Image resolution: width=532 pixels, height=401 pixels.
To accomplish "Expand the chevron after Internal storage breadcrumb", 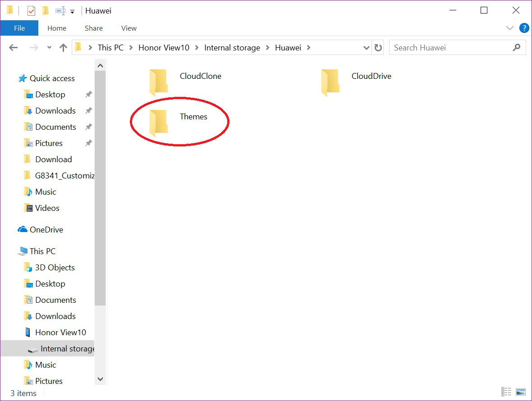I will click(x=268, y=48).
